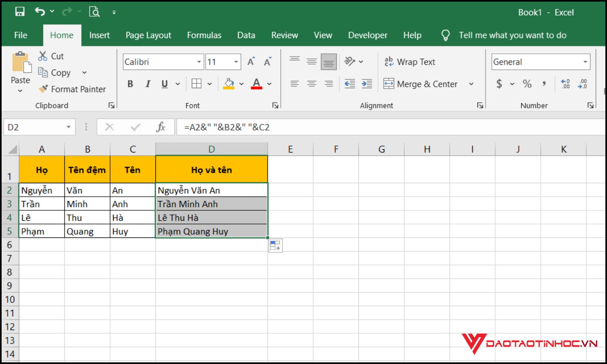The image size is (607, 364).
Task: Click the Increase Font Size icon
Action: coord(251,62)
